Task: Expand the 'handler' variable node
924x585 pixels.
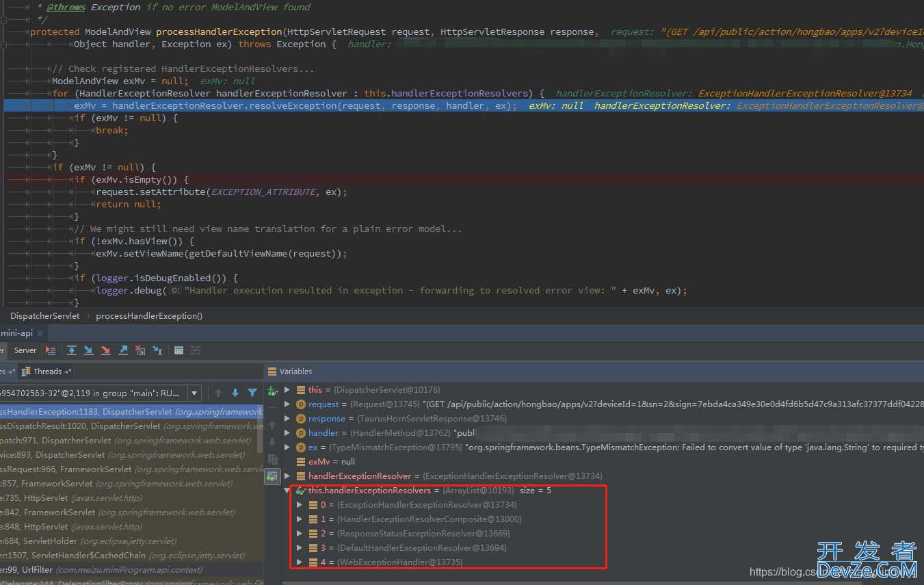Action: click(x=287, y=433)
